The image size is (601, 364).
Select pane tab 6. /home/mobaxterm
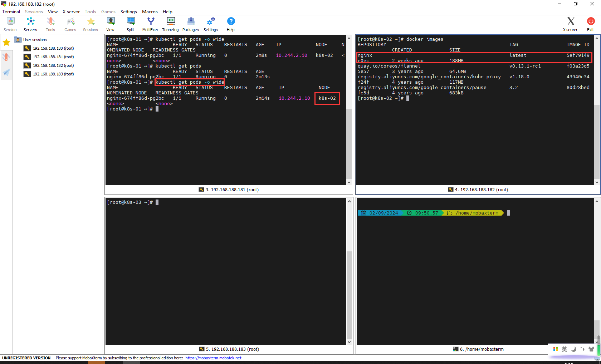[478, 349]
